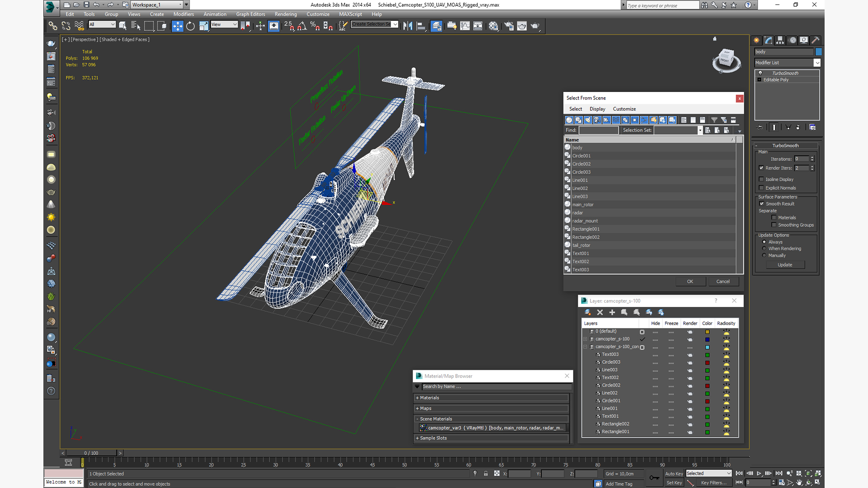868x488 pixels.
Task: Expand the Maps group in Material Browser
Action: pyautogui.click(x=417, y=408)
